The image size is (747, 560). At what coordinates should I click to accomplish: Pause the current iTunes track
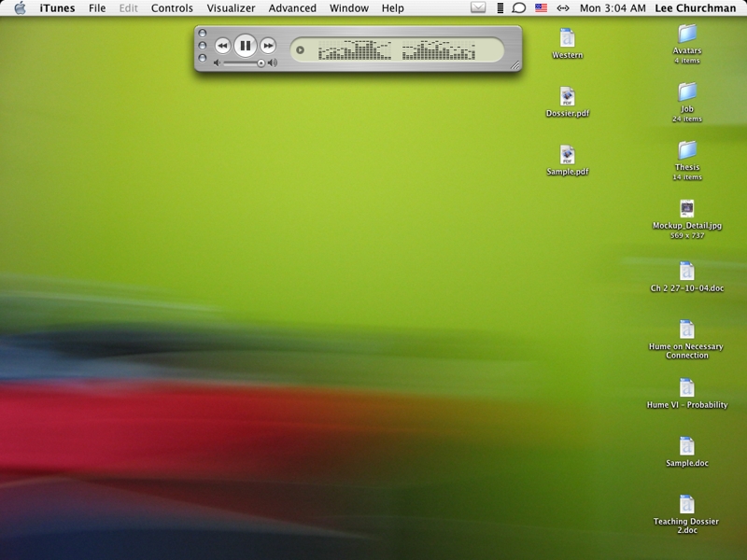(245, 45)
